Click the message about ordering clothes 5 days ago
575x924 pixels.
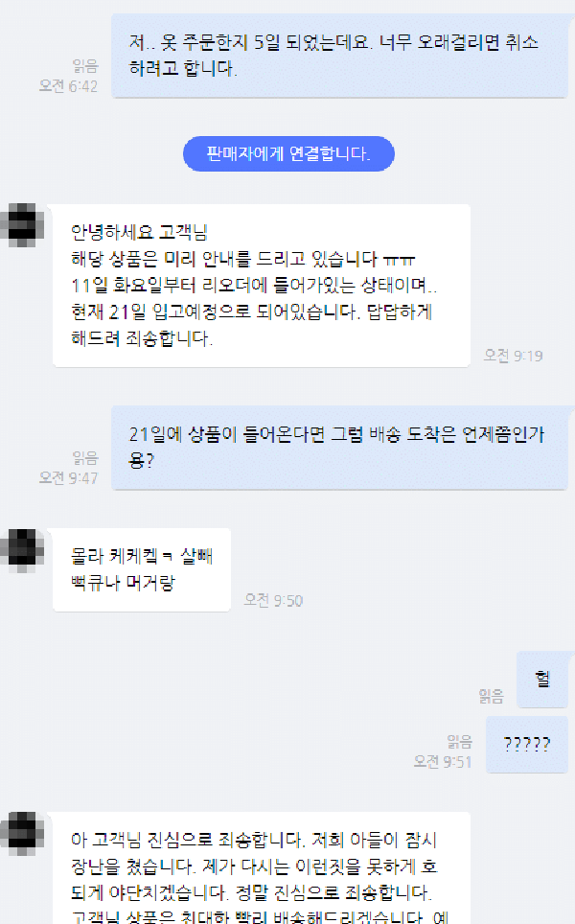point(340,56)
